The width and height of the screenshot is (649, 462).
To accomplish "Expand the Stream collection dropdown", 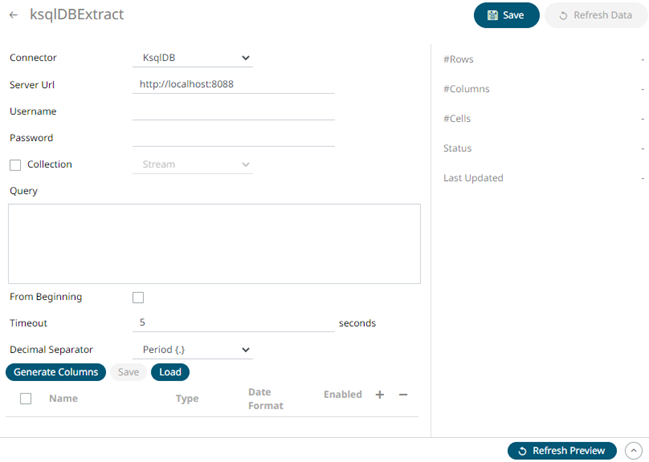I will pyautogui.click(x=192, y=164).
